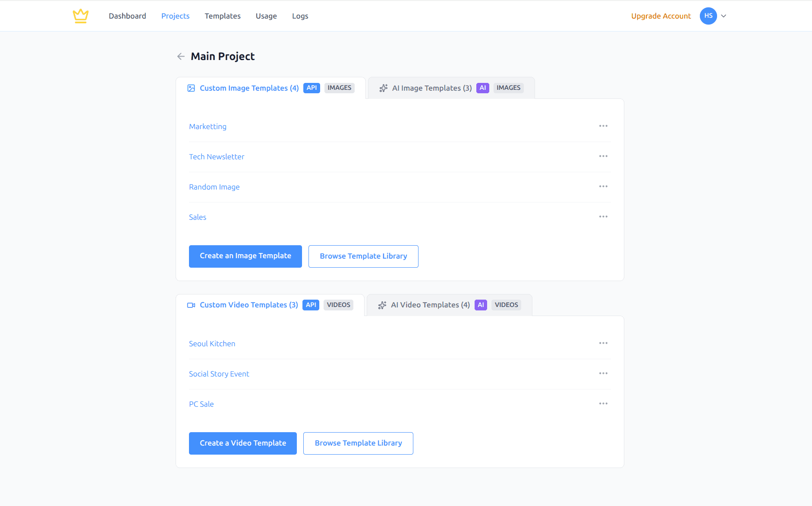The height and width of the screenshot is (506, 812).
Task: Open the Templates menu item
Action: (223, 16)
